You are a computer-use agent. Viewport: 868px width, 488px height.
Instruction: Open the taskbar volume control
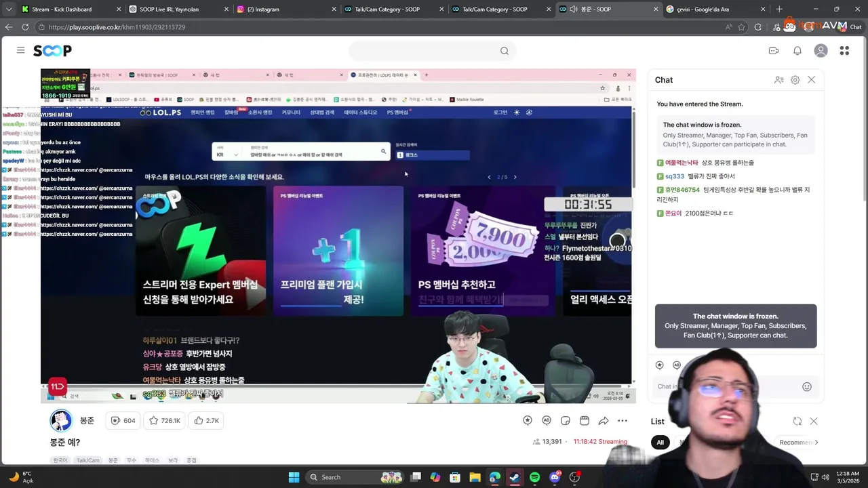pyautogui.click(x=825, y=477)
